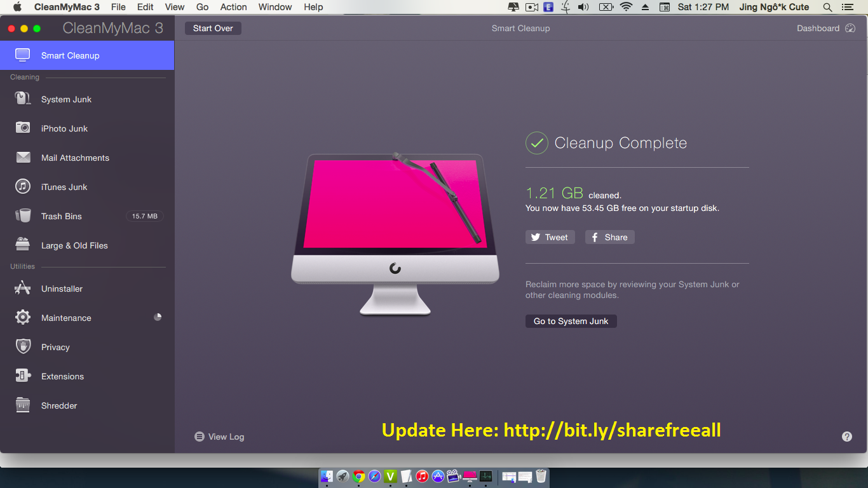Open the Shredder utility
The height and width of the screenshot is (488, 868).
(x=60, y=405)
